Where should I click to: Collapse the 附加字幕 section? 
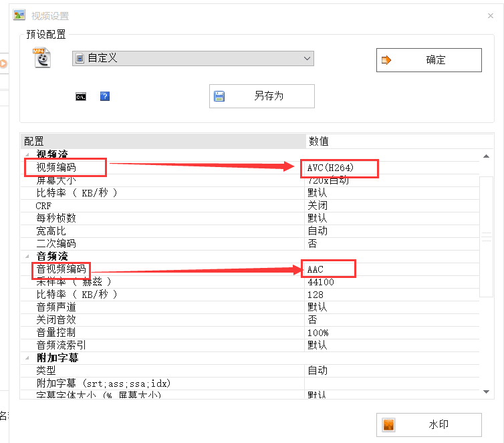click(28, 358)
